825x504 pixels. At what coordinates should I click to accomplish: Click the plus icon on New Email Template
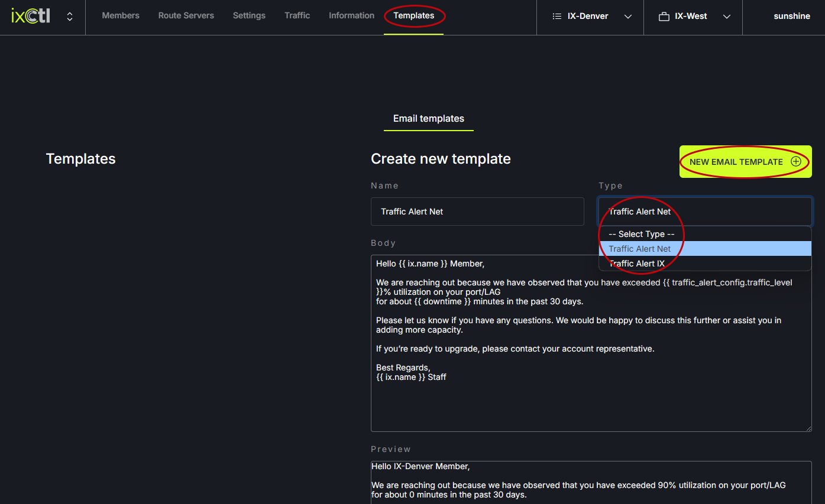[x=796, y=162]
